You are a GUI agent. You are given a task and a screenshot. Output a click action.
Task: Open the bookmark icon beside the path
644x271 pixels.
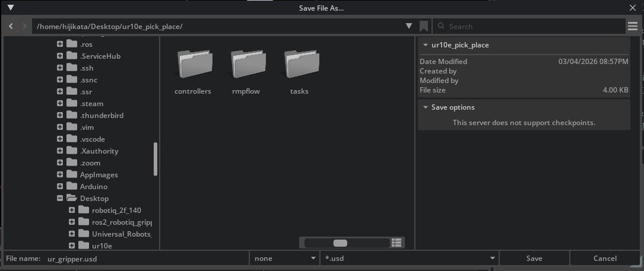(x=424, y=26)
